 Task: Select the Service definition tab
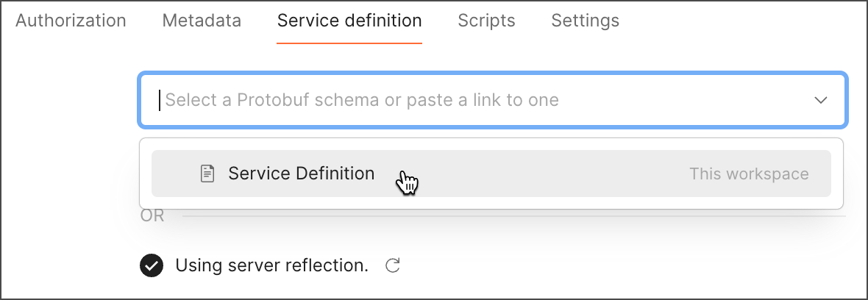click(x=349, y=21)
